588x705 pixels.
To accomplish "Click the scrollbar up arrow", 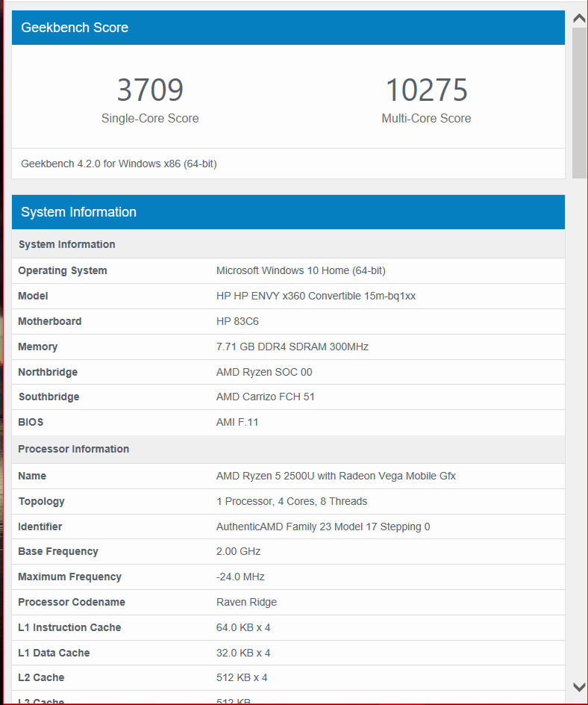I will coord(579,19).
